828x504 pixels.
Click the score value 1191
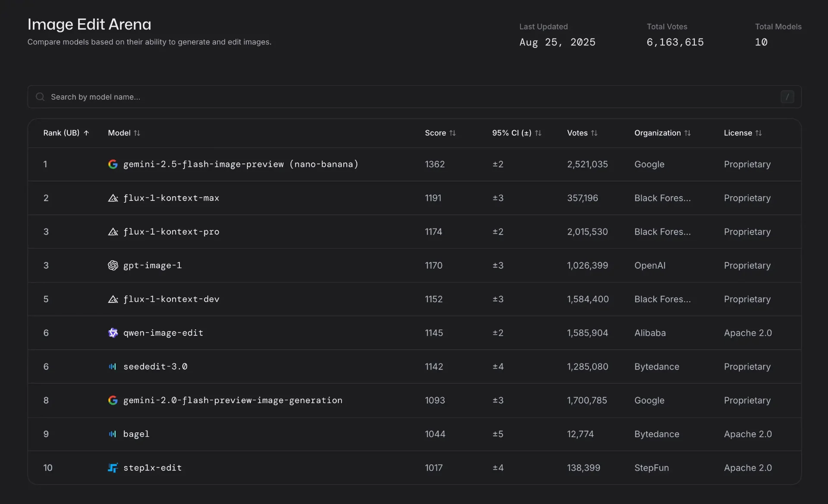pos(433,198)
